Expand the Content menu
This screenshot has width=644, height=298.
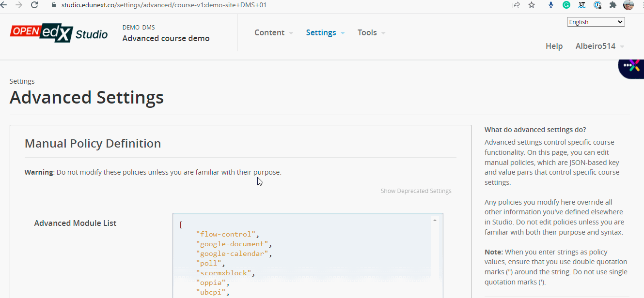pos(274,33)
